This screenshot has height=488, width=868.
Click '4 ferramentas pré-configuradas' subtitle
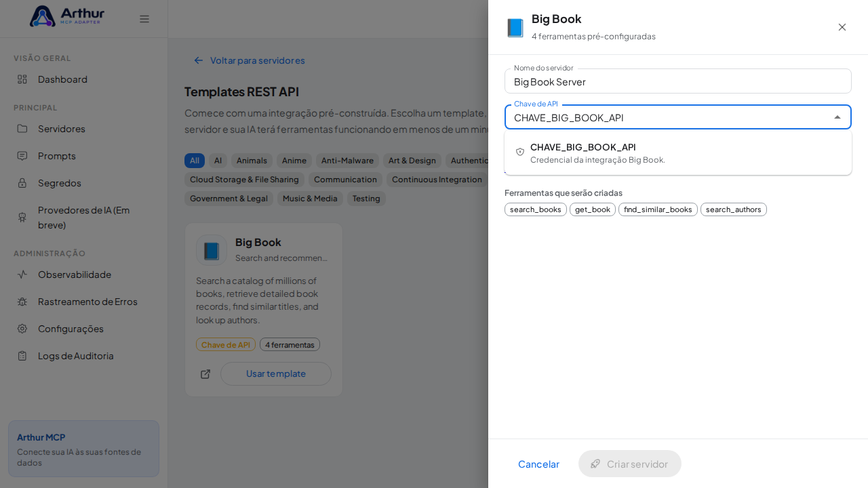[x=593, y=37]
